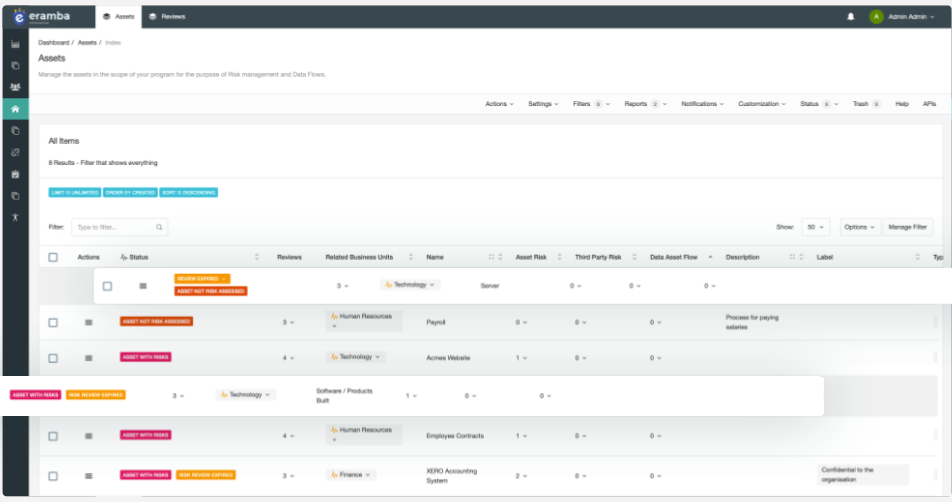Open the row menu icon for Acmes Website
The height and width of the screenshot is (502, 952).
[x=89, y=358]
